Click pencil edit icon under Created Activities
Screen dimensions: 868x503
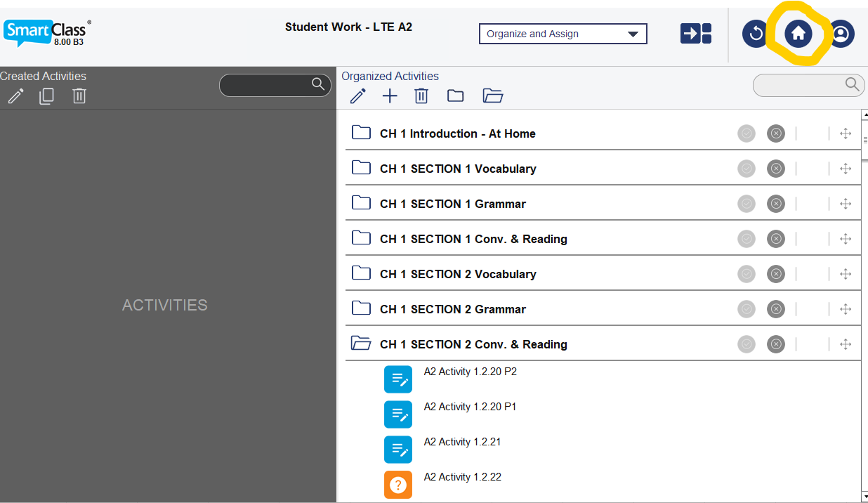[x=15, y=96]
